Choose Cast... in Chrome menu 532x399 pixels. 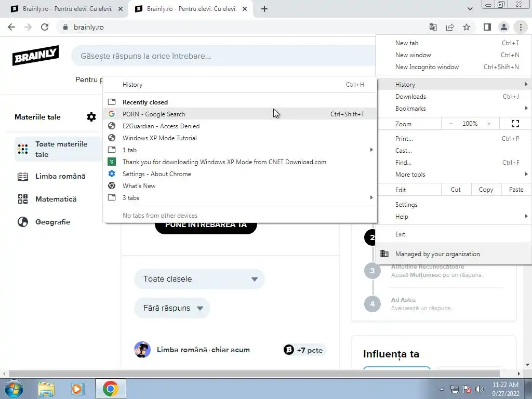[453, 150]
